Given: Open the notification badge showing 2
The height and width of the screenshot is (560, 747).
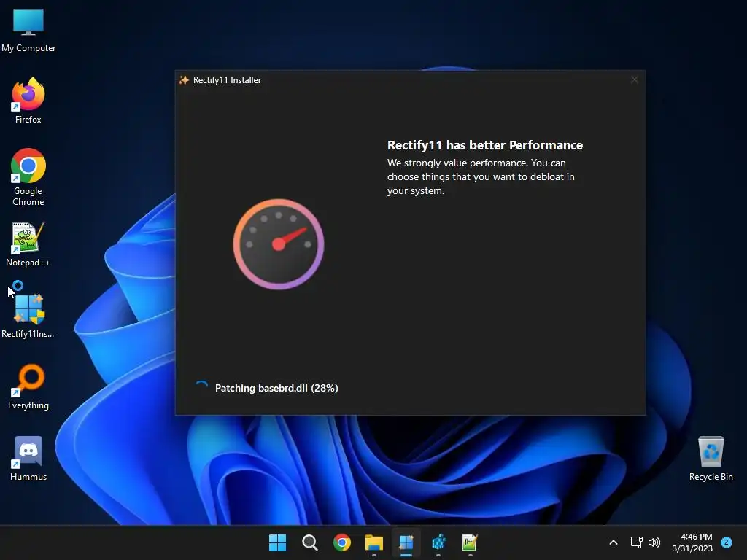Looking at the screenshot, I should point(726,542).
